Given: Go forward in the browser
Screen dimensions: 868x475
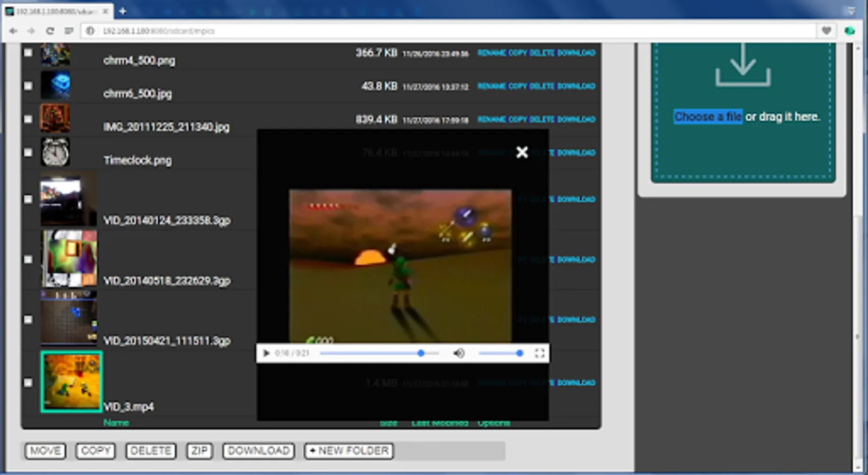Looking at the screenshot, I should click(31, 31).
